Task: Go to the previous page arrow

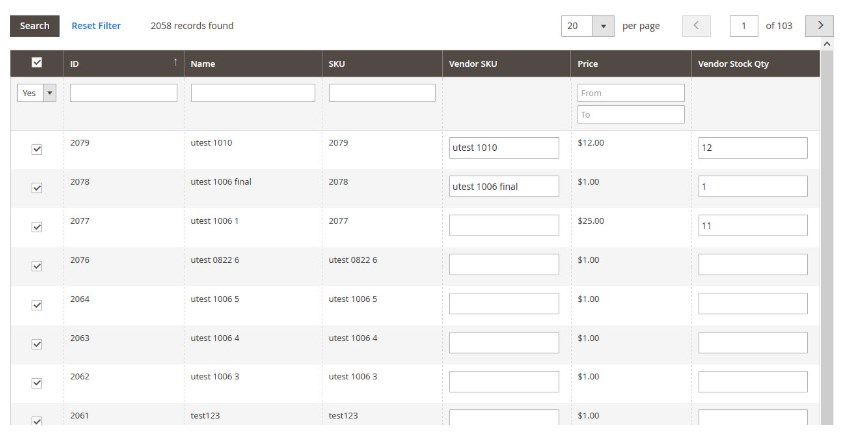Action: 696,26
